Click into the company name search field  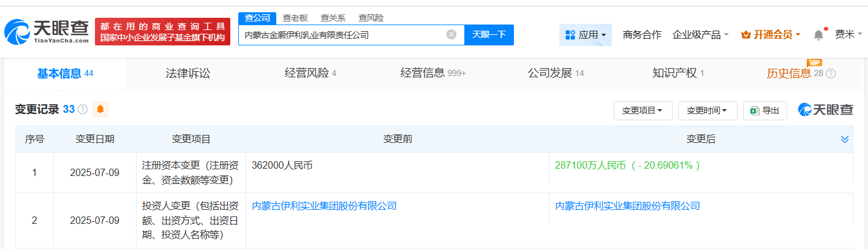pos(343,35)
